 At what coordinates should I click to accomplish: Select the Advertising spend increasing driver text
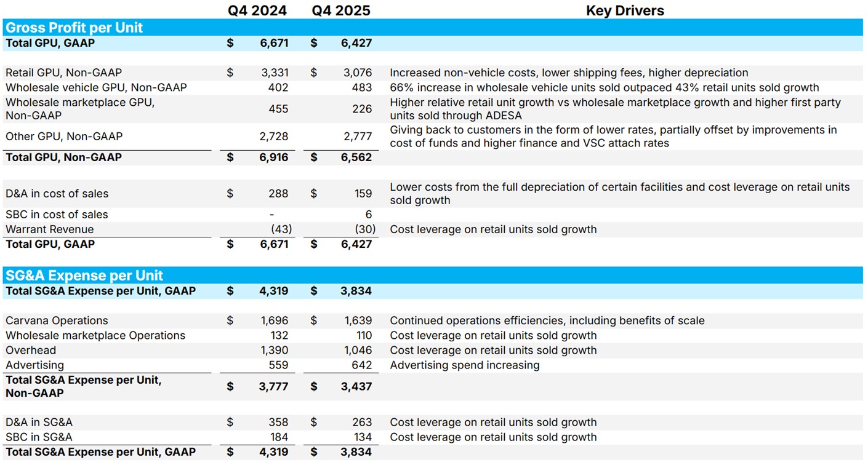[465, 365]
